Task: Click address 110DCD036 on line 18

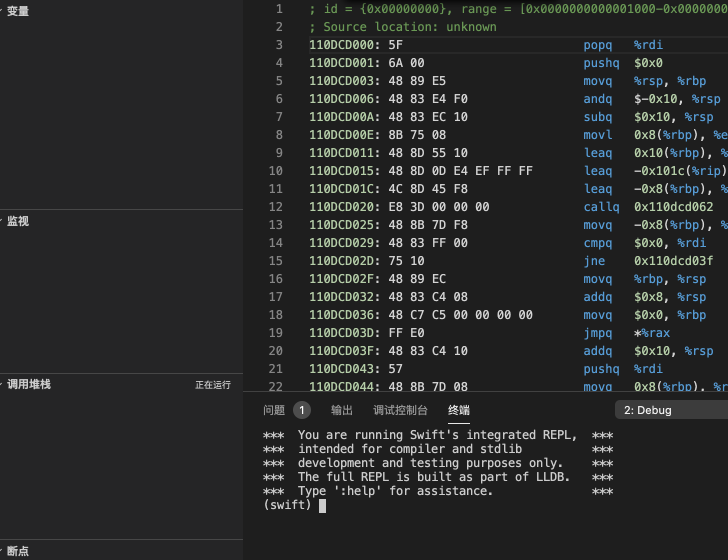Action: pos(341,314)
